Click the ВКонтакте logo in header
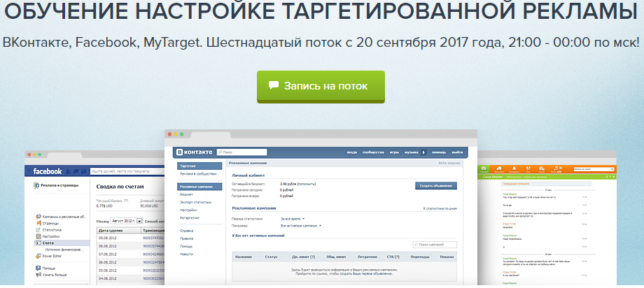Viewport: 644px width, 288px height. 195,152
